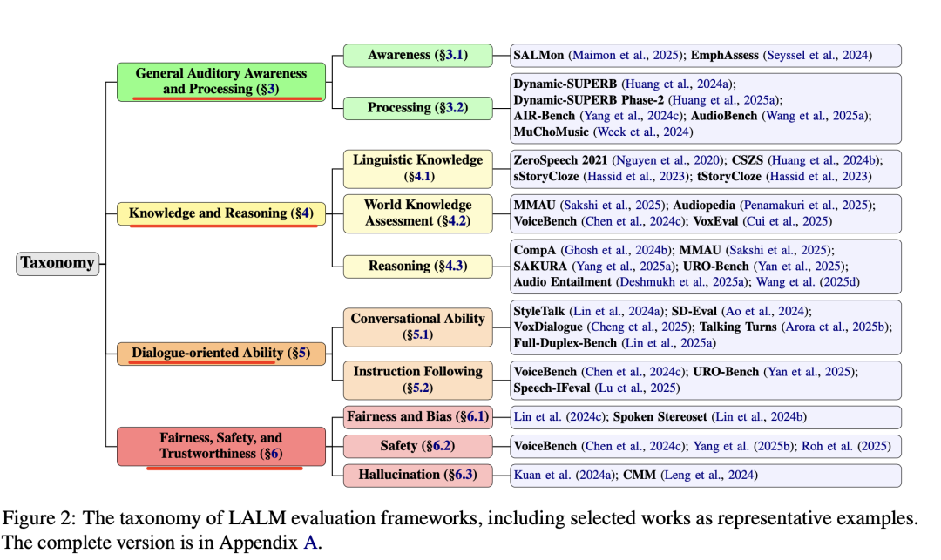The image size is (941, 560).
Task: Click the Audio Entailment benchmark name
Action: pos(563,282)
